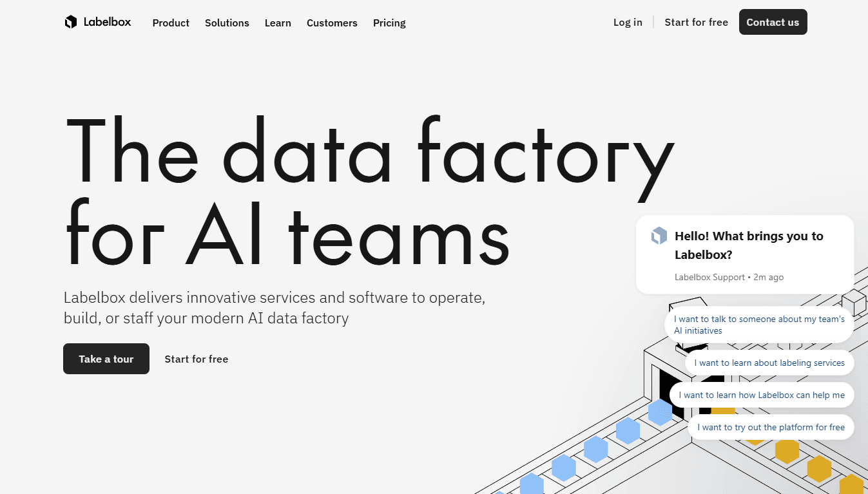Open the Product navigation menu

click(171, 23)
